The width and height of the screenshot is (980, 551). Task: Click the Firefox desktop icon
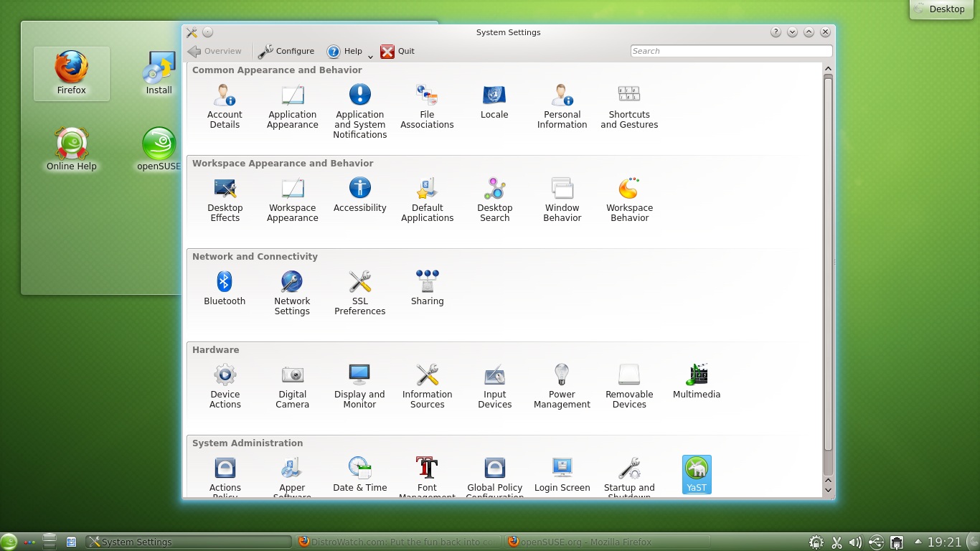[72, 74]
